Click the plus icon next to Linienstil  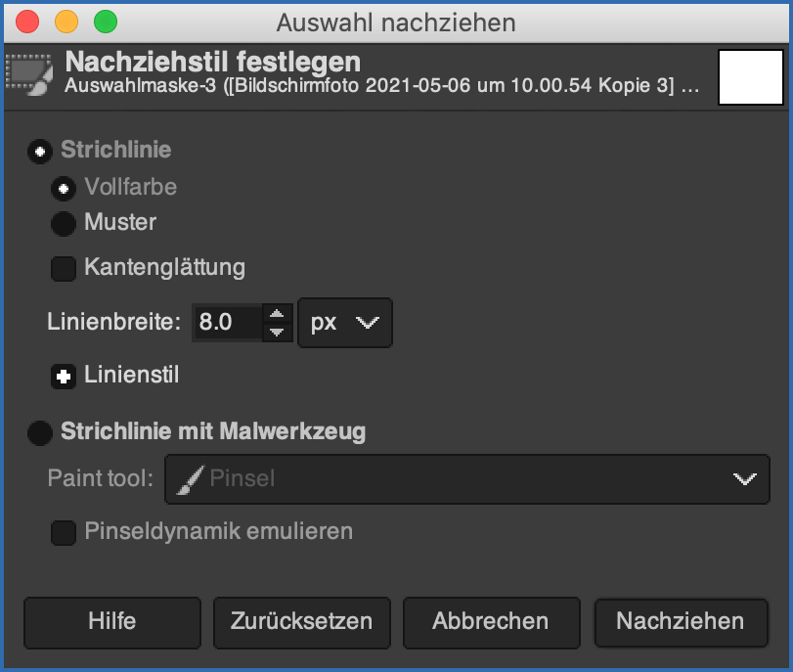(63, 376)
